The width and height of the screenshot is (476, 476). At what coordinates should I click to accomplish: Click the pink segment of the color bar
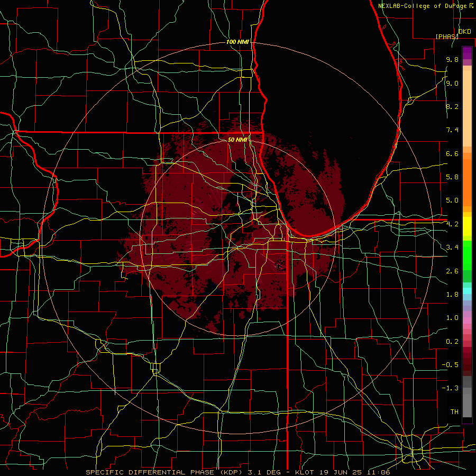coord(467,321)
